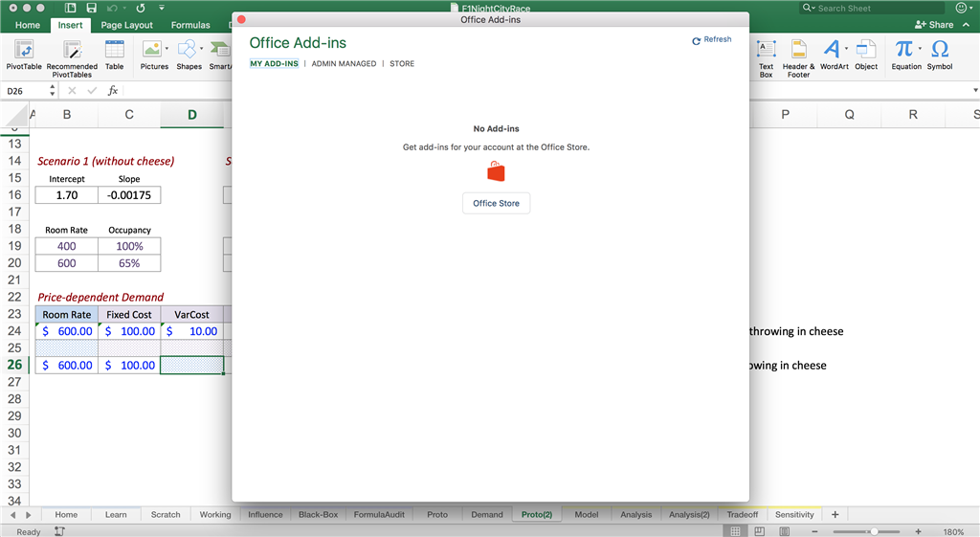
Task: Insert an Object
Action: coord(866,55)
